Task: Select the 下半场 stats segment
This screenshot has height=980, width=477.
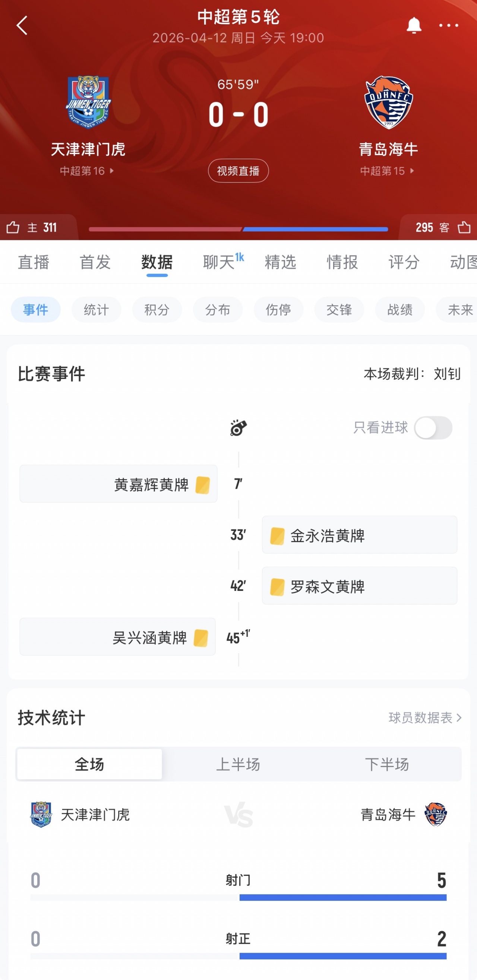Action: 386,764
